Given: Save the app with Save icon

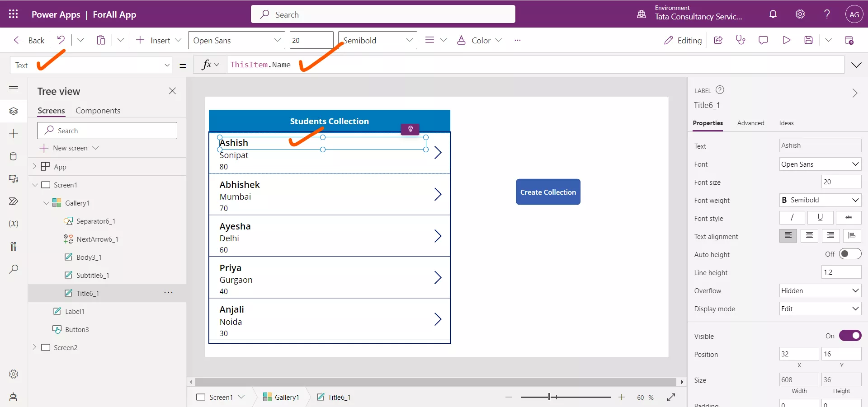Looking at the screenshot, I should coord(809,40).
